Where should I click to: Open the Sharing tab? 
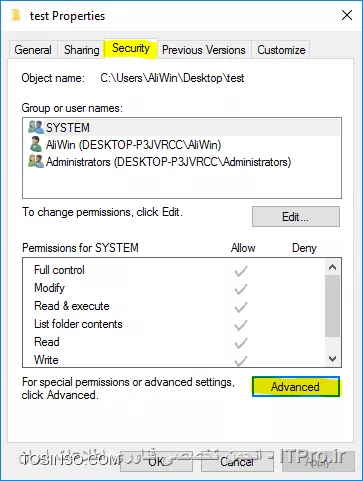point(82,50)
